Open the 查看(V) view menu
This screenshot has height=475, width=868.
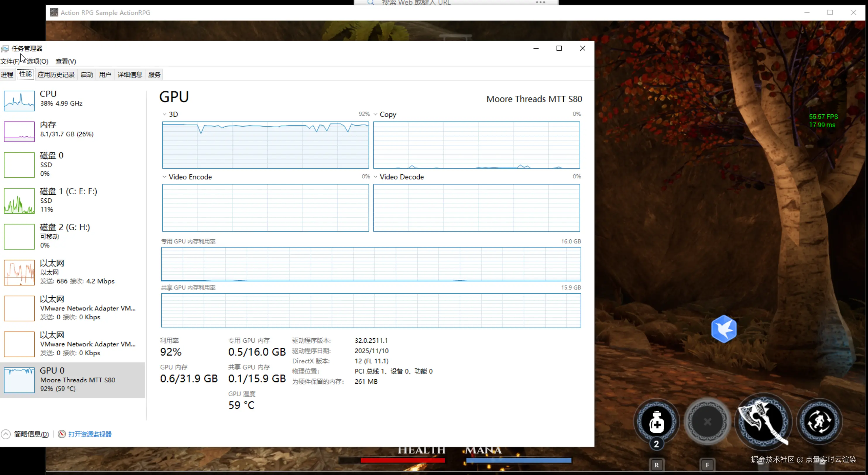coord(66,61)
